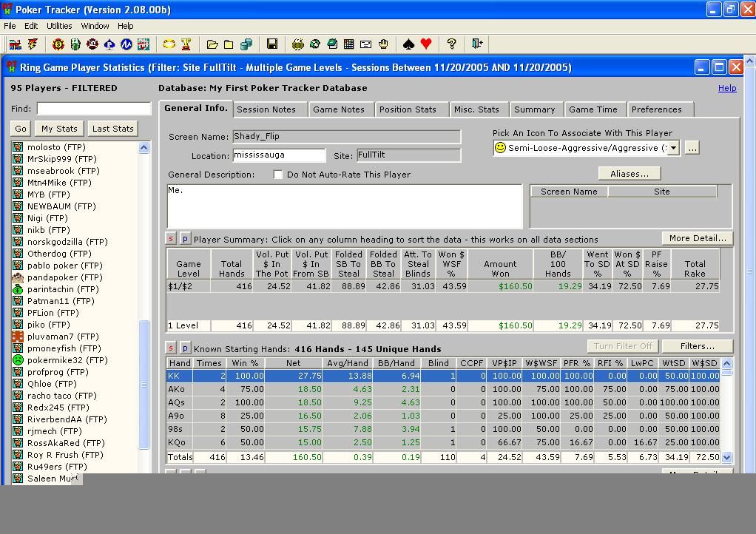Viewport: 756px width, 534px height.
Task: Click the S button beside Player Summary
Action: pos(171,239)
